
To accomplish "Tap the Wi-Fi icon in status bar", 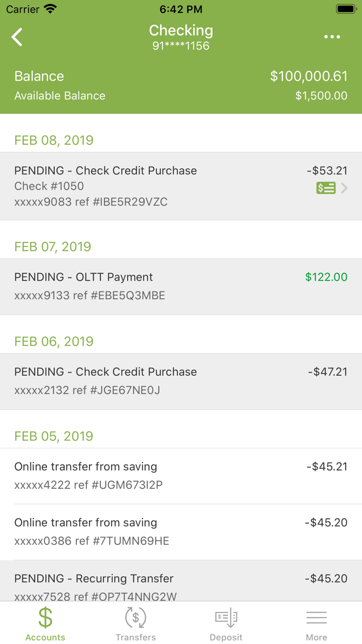I will click(49, 8).
